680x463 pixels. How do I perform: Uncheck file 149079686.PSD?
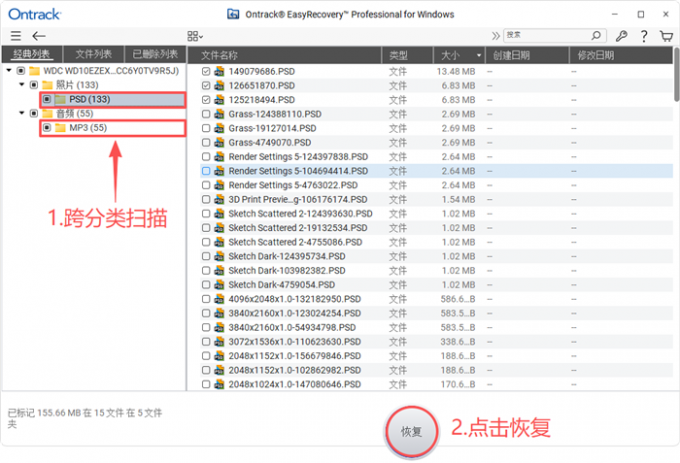(x=206, y=72)
